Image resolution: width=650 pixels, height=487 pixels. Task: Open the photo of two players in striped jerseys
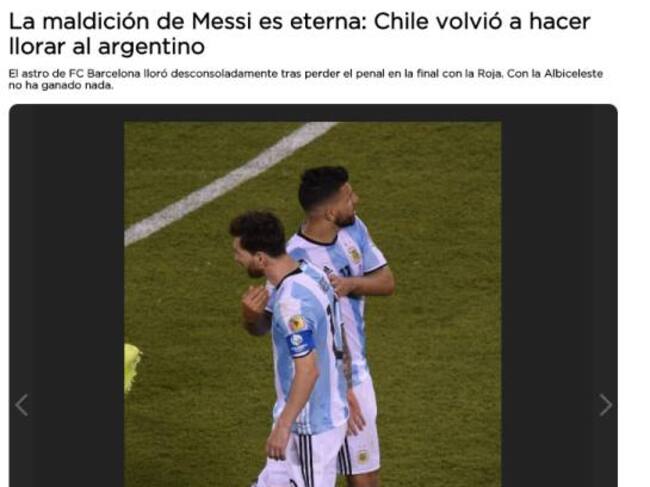[313, 304]
